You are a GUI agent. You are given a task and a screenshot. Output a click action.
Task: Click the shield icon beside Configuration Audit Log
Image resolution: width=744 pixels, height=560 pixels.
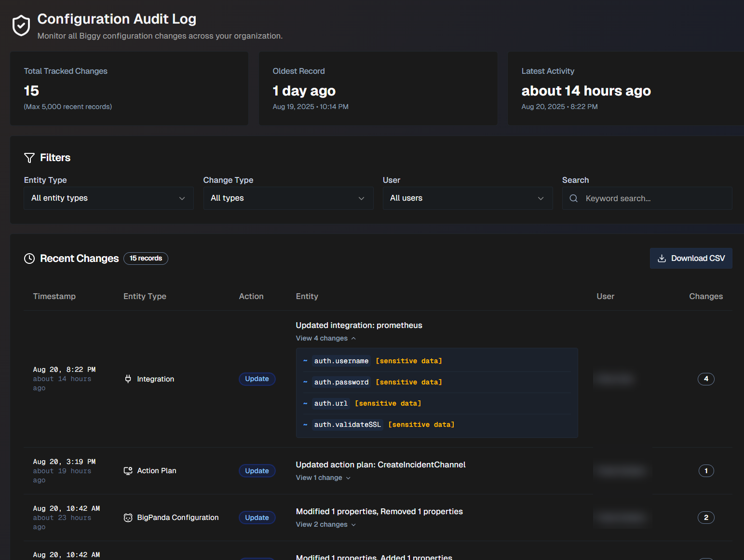[21, 25]
